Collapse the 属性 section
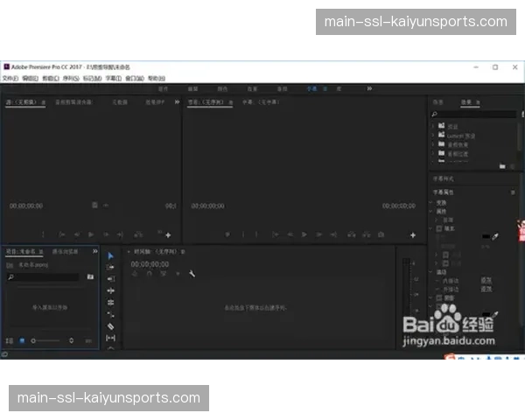This screenshot has height=420, width=525. coord(431,212)
